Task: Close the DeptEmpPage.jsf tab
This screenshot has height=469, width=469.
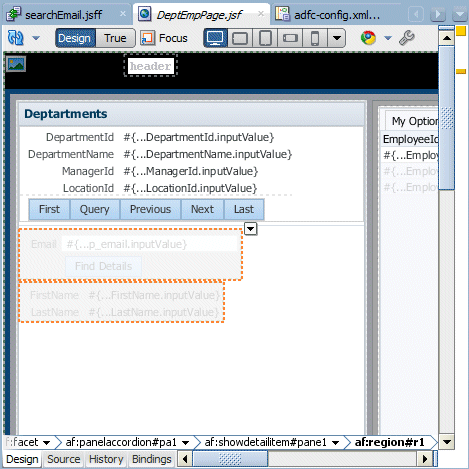Action: pos(261,14)
